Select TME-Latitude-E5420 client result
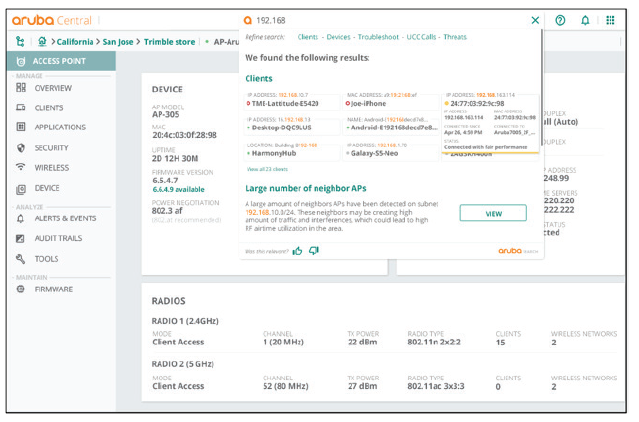The image size is (639, 422). pyautogui.click(x=292, y=101)
